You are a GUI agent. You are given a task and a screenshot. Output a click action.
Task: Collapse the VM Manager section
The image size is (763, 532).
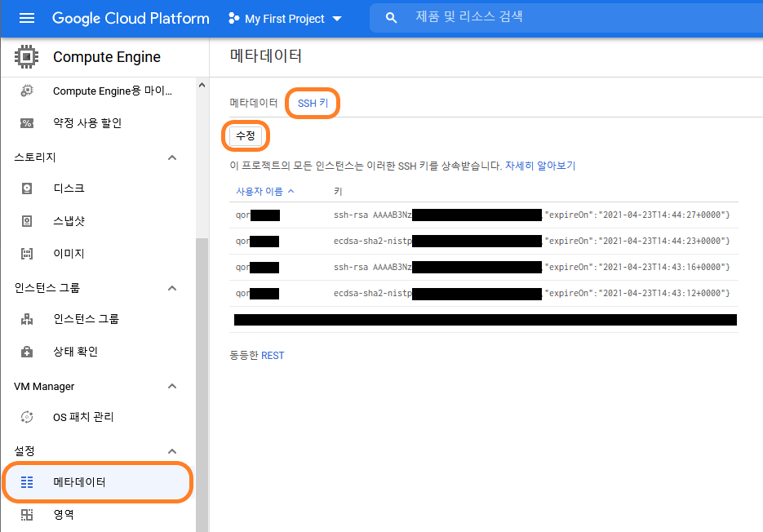pos(172,387)
